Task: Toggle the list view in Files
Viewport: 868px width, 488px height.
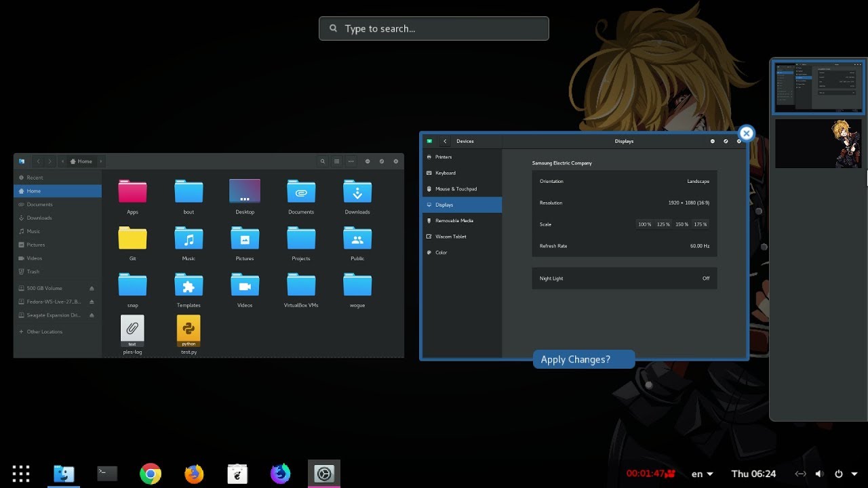Action: click(x=337, y=161)
